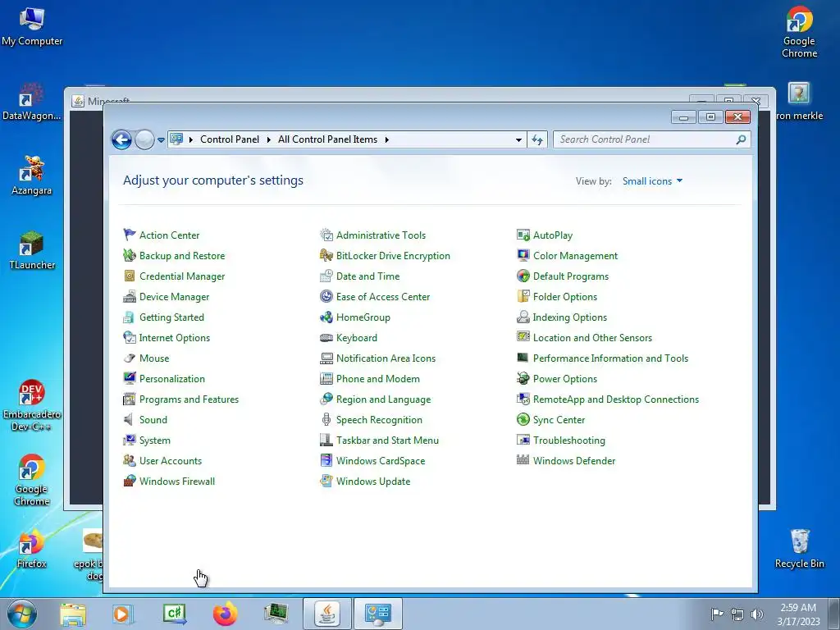Open Performance Information and Tools link

610,358
